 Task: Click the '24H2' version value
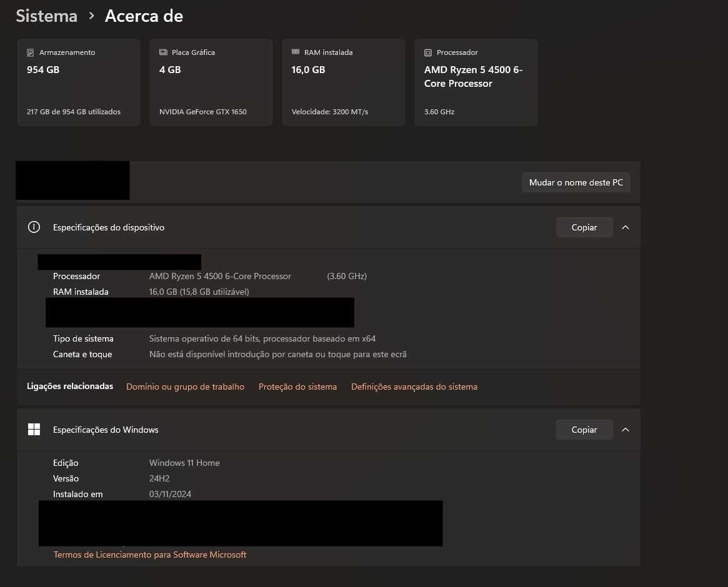click(x=159, y=478)
